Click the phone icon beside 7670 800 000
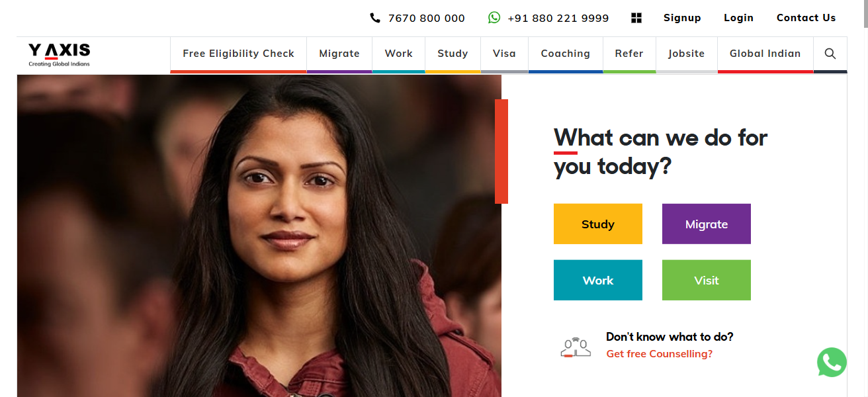Viewport: 868px width, 397px height. (x=375, y=18)
